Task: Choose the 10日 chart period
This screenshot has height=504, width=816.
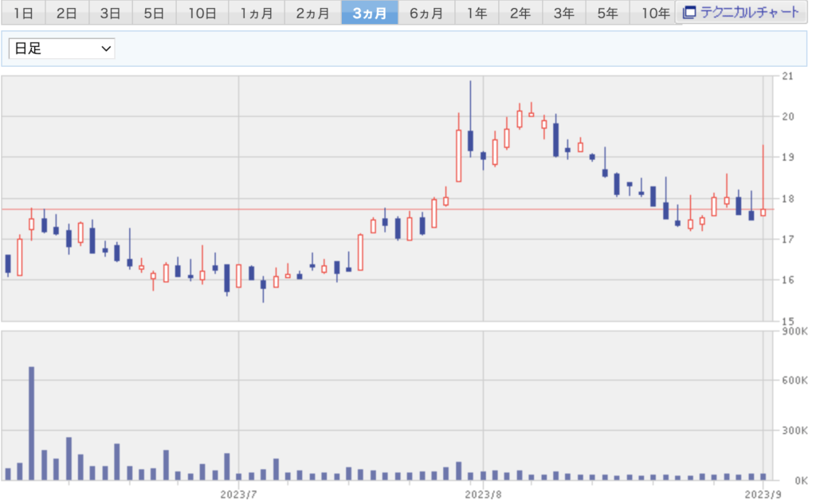Action: click(x=202, y=13)
